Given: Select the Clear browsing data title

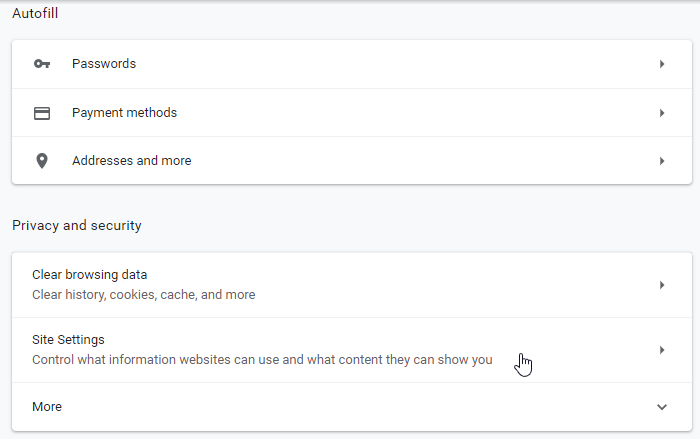Looking at the screenshot, I should tap(90, 275).
